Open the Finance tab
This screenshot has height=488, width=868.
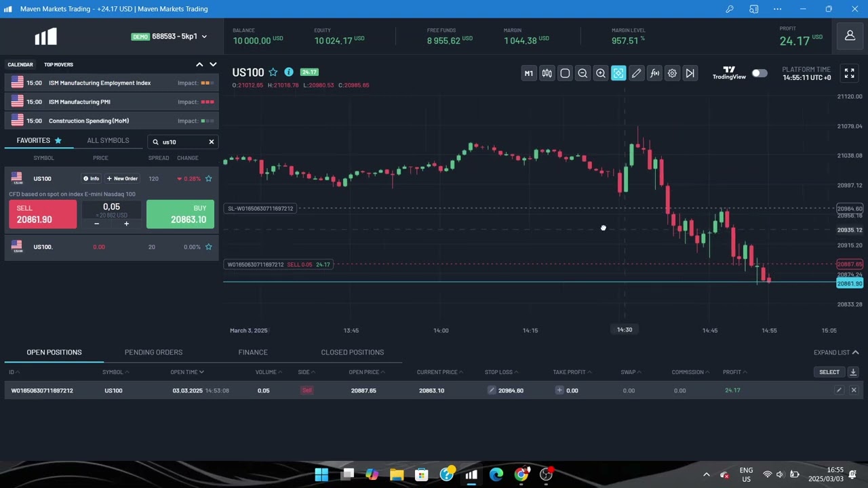(x=253, y=352)
